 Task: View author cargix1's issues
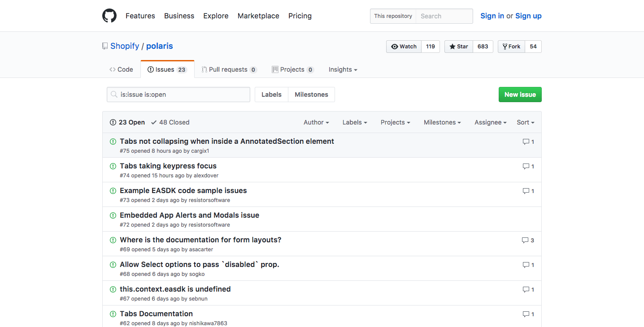click(200, 151)
